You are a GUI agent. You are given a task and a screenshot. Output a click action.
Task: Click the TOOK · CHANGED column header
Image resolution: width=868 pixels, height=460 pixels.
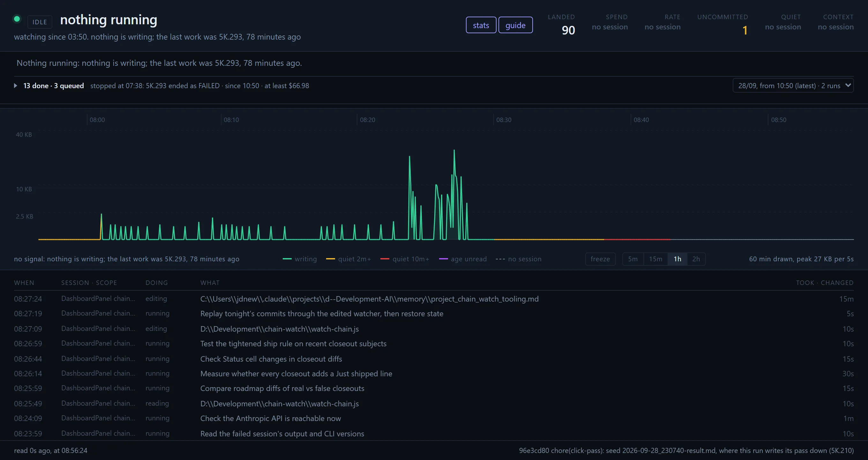[825, 283]
